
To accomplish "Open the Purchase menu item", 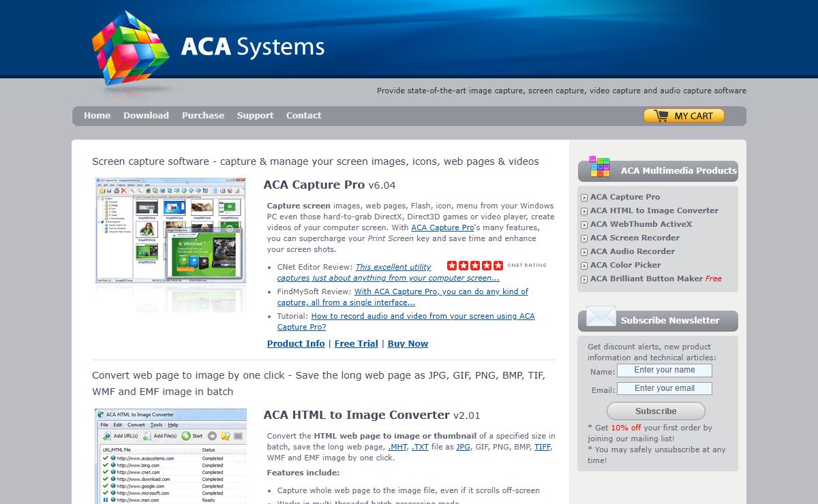I will [203, 116].
